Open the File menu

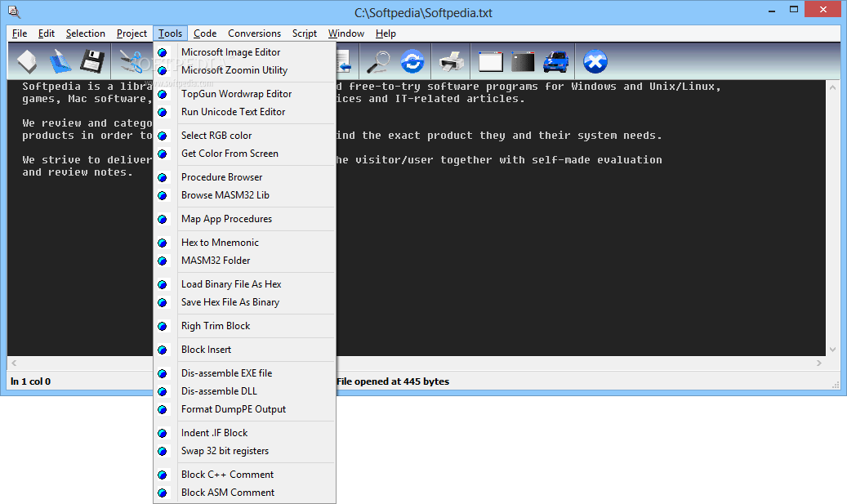pos(20,33)
